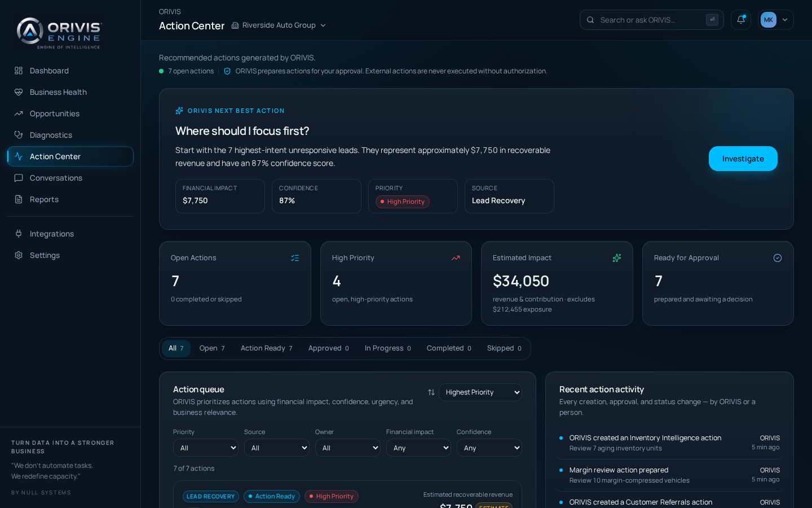Image resolution: width=812 pixels, height=508 pixels.
Task: Click the MK user avatar
Action: pos(768,20)
